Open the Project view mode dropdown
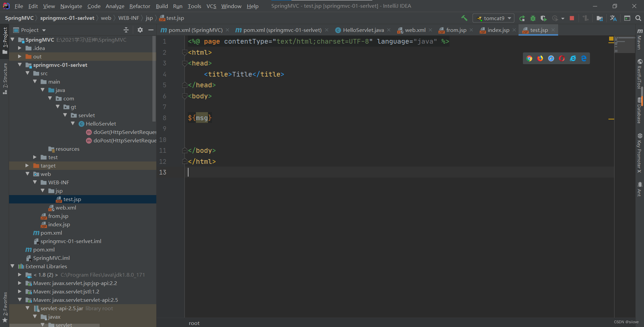 pyautogui.click(x=44, y=30)
